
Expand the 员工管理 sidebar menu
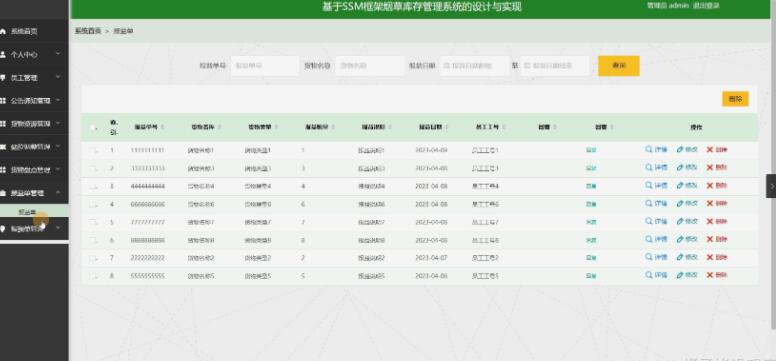coord(34,78)
